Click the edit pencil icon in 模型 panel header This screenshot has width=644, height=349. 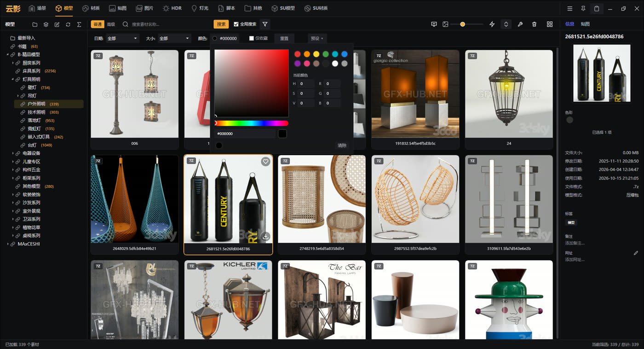pyautogui.click(x=57, y=24)
